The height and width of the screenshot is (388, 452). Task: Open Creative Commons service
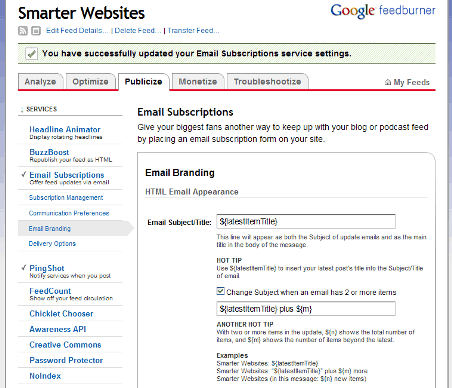pos(65,345)
